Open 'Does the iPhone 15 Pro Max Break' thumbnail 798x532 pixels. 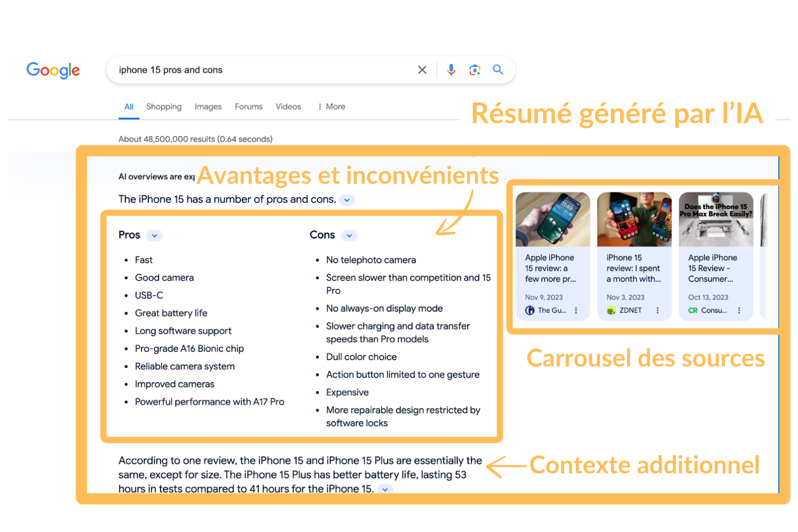[x=716, y=219]
